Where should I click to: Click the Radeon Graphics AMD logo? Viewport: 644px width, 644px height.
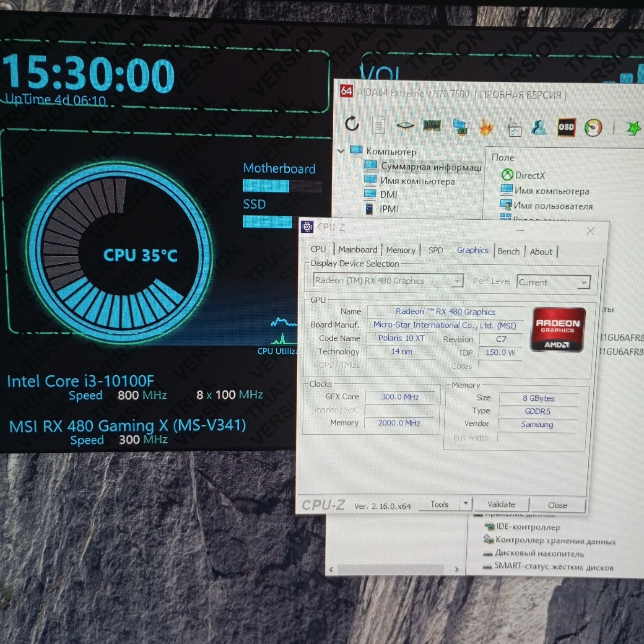558,330
